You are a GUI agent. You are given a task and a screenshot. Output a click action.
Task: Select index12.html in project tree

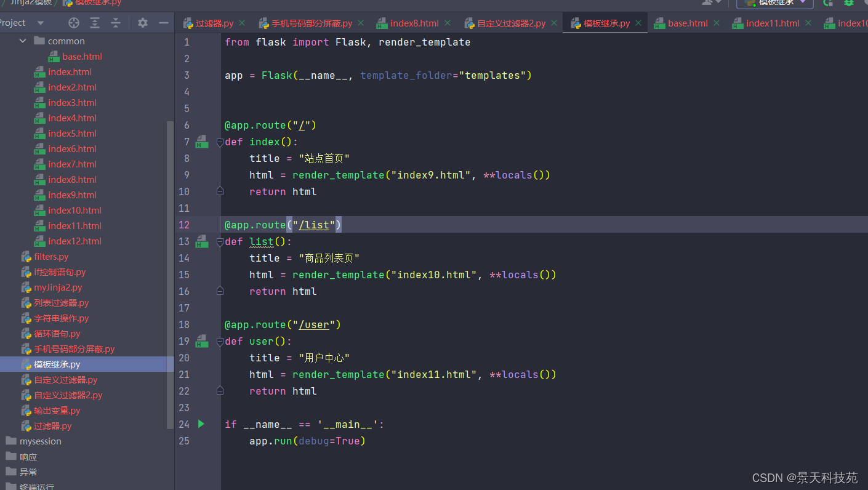point(74,241)
